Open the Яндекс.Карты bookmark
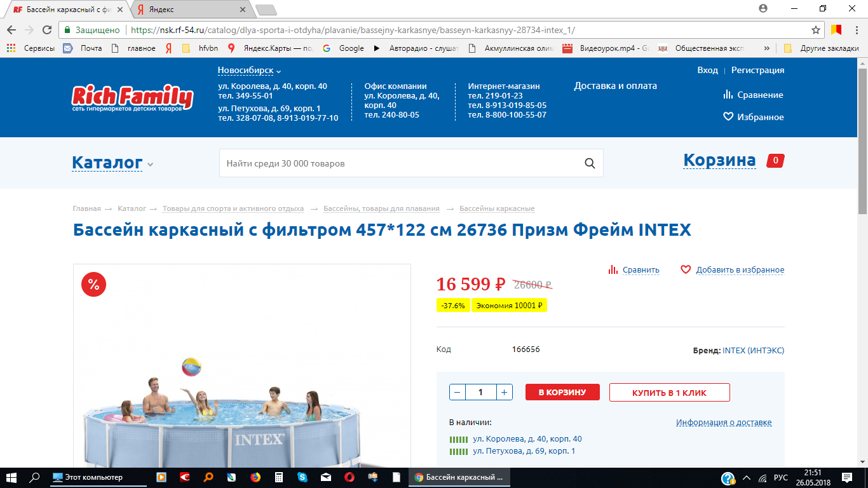 pos(270,48)
